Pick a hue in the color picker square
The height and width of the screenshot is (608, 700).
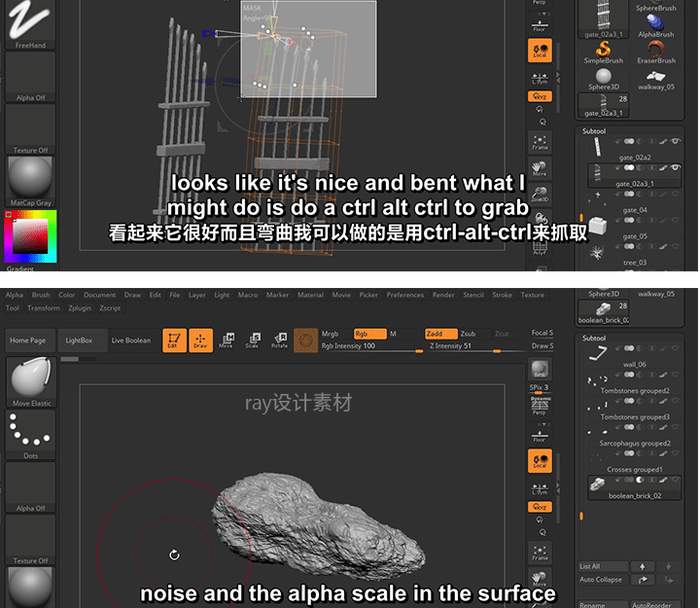30,236
